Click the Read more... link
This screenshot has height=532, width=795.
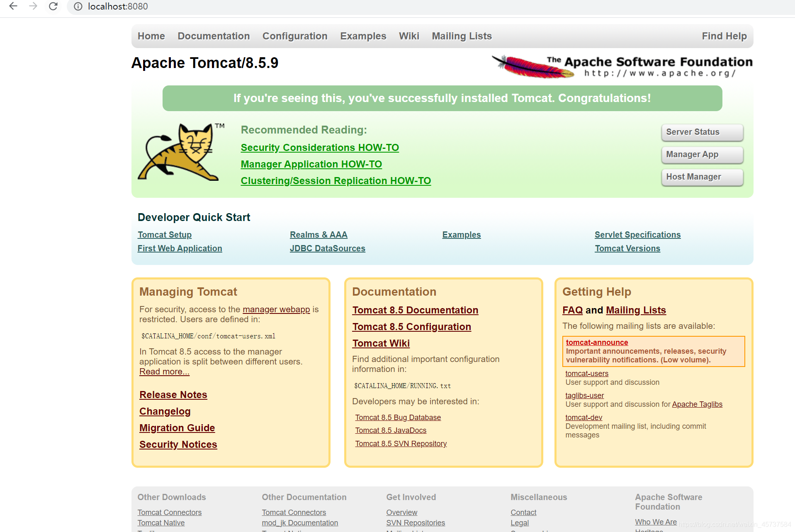pyautogui.click(x=164, y=372)
